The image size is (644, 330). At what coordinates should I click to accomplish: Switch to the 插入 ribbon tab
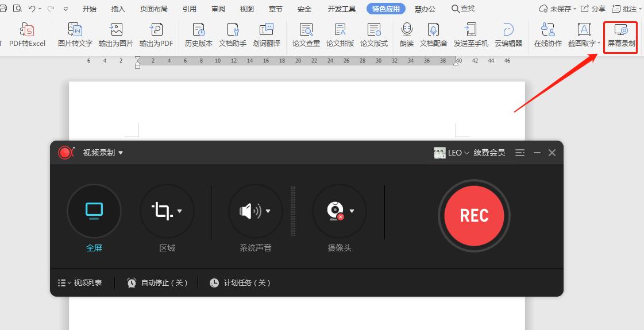tap(118, 9)
